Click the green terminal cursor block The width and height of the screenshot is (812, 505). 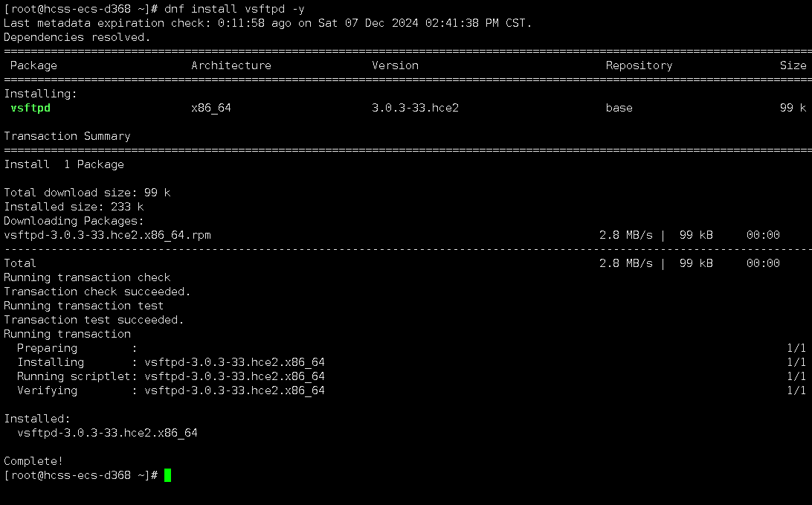pyautogui.click(x=167, y=475)
